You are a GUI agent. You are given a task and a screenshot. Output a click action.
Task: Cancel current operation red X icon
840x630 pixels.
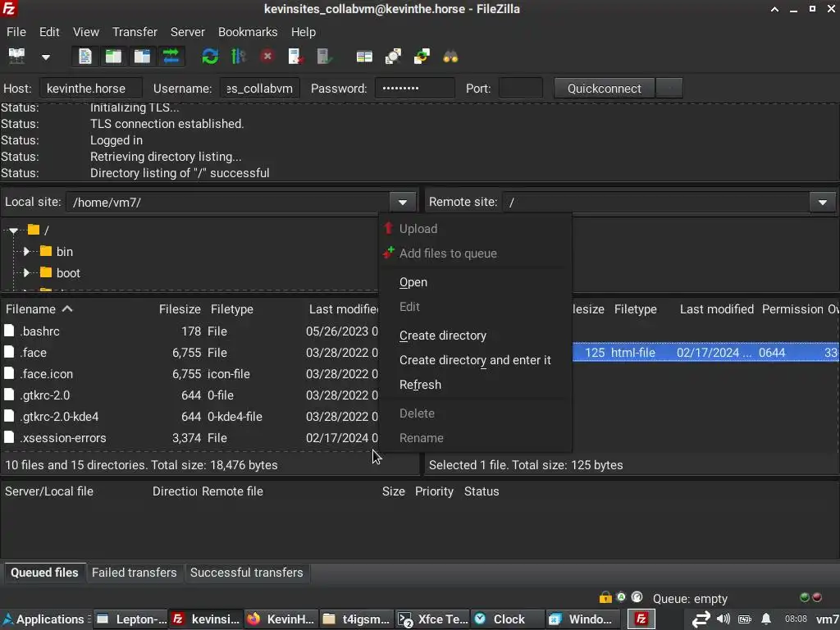point(267,57)
